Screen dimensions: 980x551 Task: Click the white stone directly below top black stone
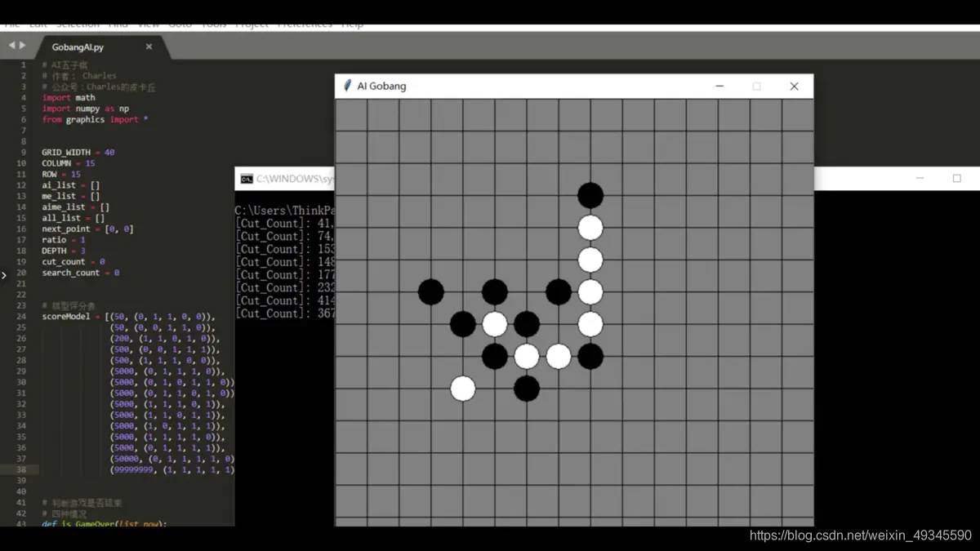[590, 228]
